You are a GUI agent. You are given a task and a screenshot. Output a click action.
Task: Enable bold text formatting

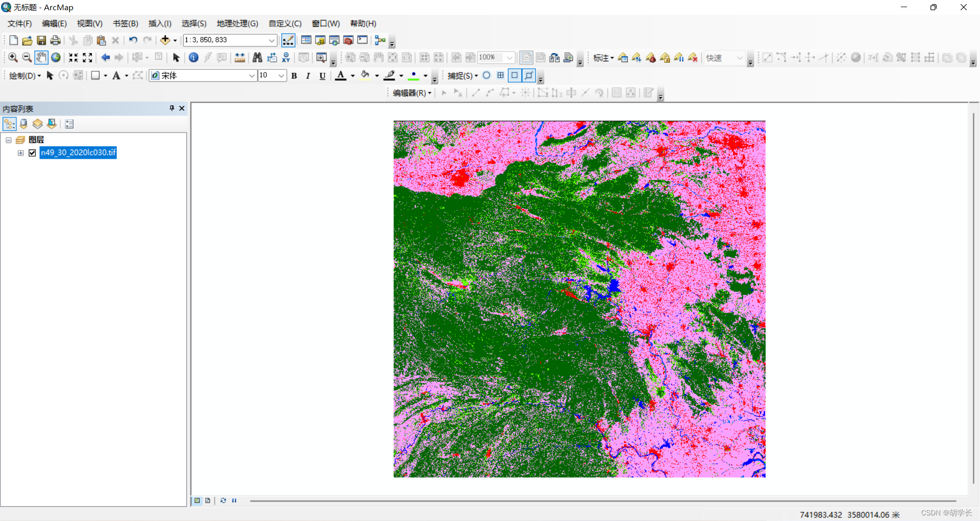(295, 76)
